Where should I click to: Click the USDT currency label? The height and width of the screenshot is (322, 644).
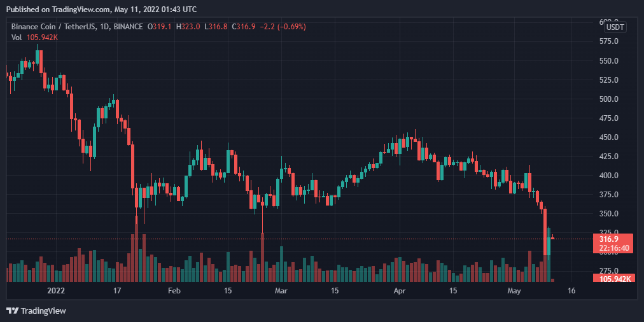click(615, 27)
